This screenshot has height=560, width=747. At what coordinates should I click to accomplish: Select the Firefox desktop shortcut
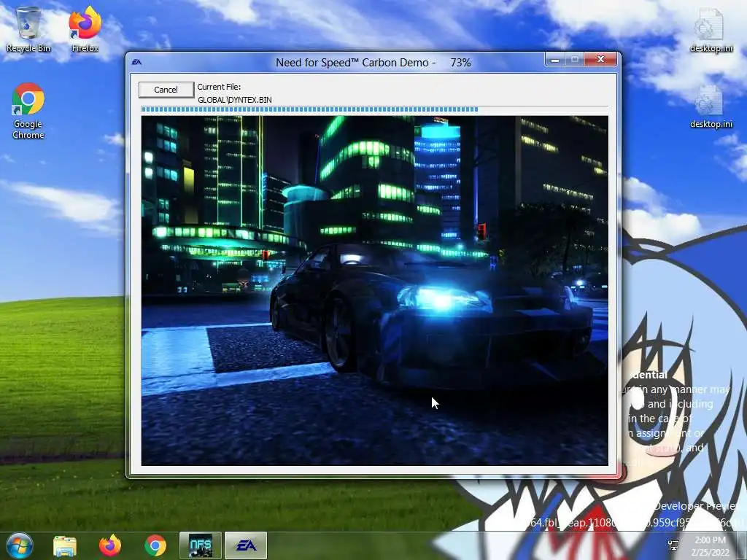click(x=85, y=29)
